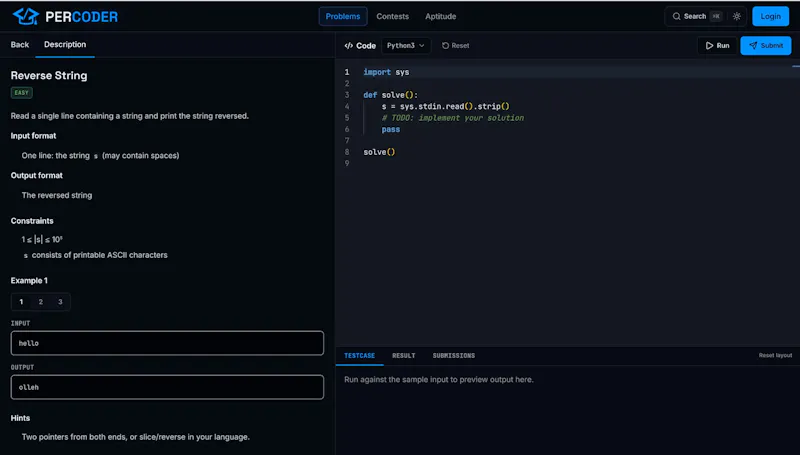This screenshot has width=800, height=455.
Task: Click 'The reversed string' output description
Action: click(x=57, y=195)
